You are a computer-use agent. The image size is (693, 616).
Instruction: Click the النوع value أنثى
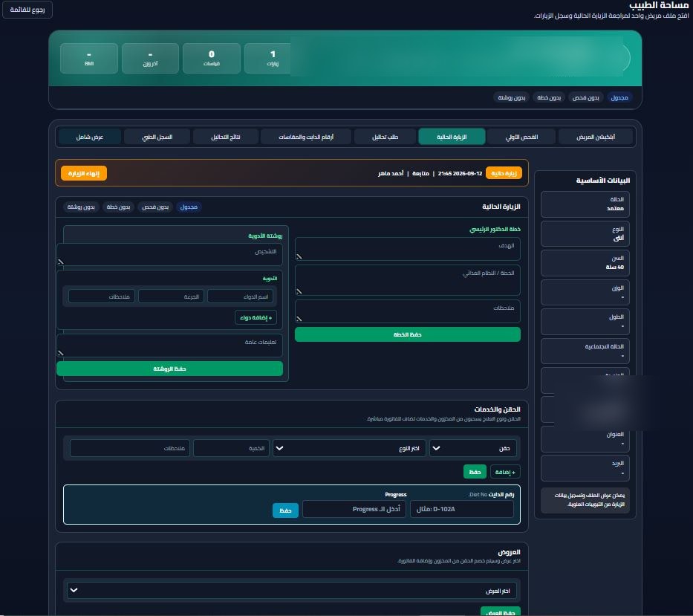click(x=619, y=238)
